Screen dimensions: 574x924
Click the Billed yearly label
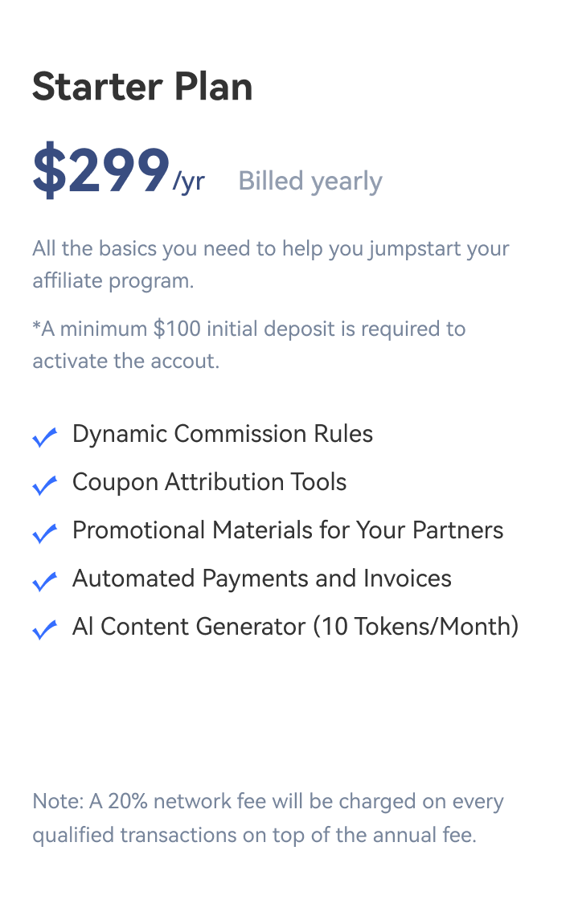click(310, 182)
